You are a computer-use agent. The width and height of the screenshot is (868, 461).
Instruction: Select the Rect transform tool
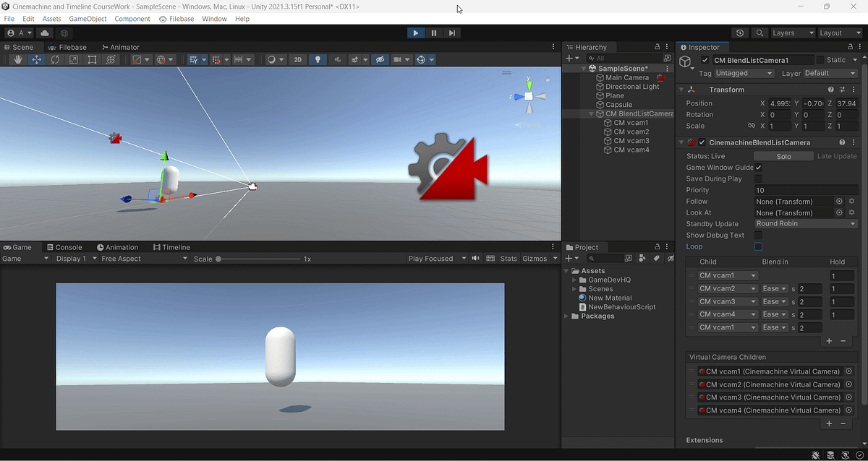[x=92, y=60]
